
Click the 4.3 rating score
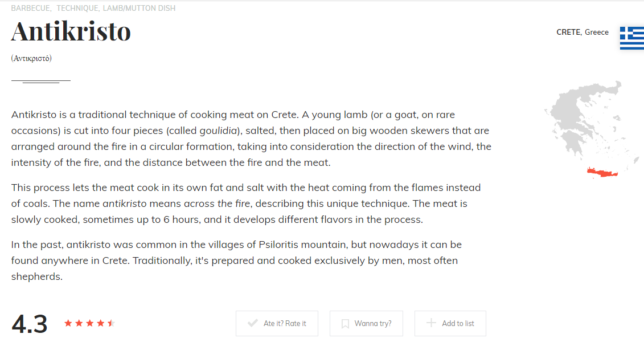click(x=30, y=324)
